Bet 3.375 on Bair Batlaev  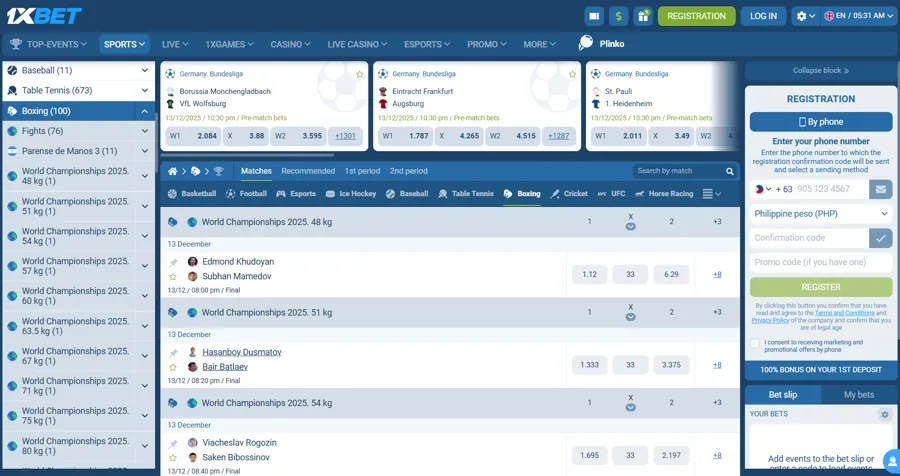coord(672,365)
